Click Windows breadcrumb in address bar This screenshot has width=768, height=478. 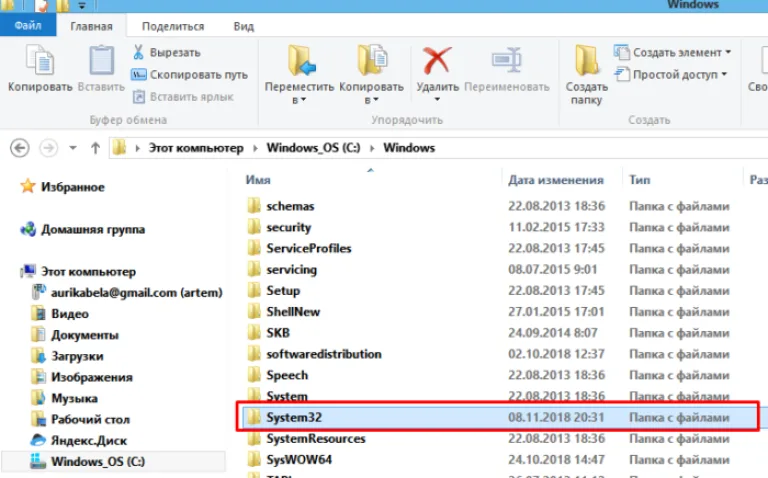pyautogui.click(x=409, y=148)
